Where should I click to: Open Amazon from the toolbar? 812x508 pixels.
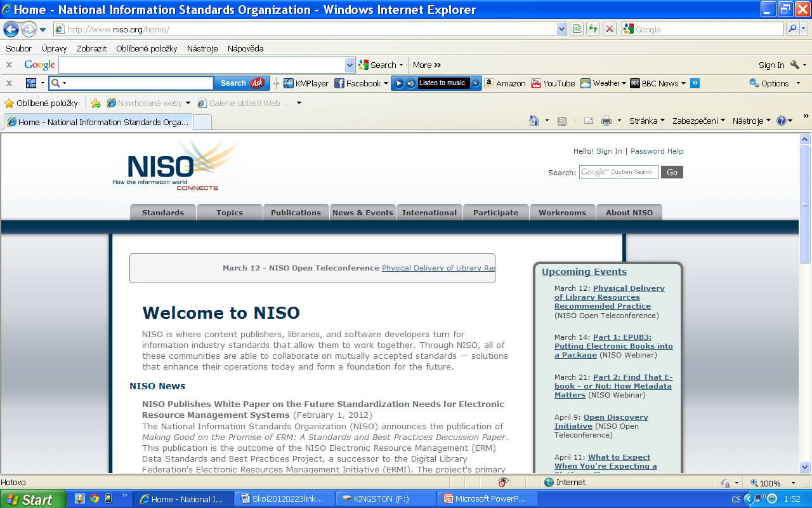click(x=506, y=83)
